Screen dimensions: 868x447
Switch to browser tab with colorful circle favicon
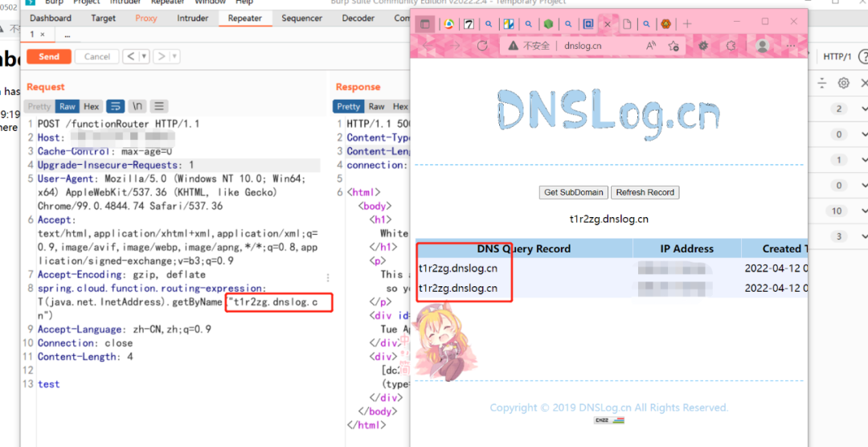click(449, 24)
